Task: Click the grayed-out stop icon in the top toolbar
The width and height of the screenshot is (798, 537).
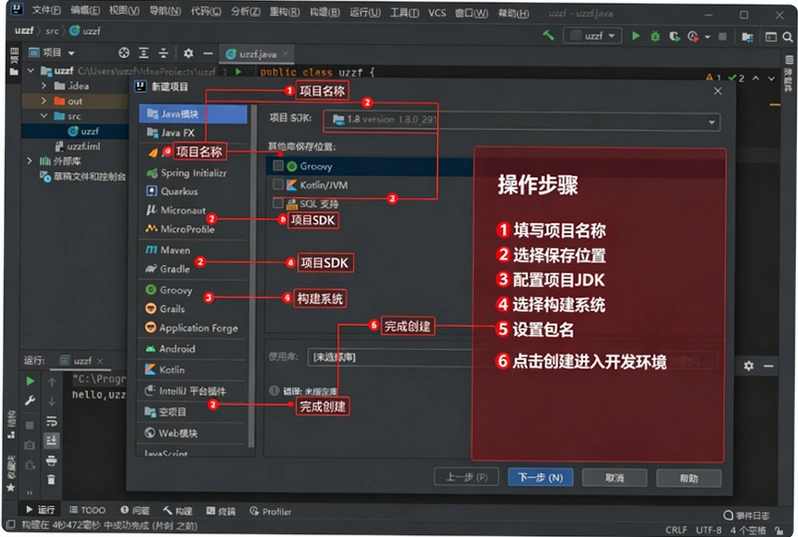Action: (x=722, y=36)
